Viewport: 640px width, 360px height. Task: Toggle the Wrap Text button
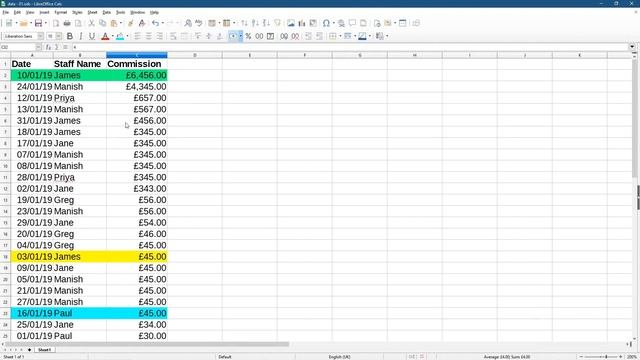(173, 36)
